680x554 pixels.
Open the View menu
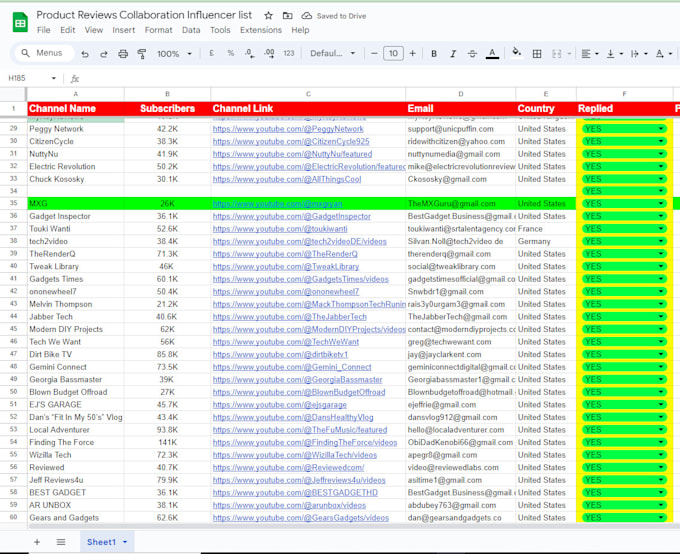(x=94, y=30)
